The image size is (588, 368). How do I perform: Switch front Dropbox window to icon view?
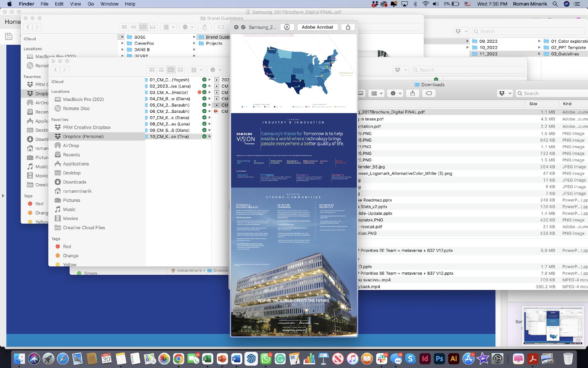coord(152,70)
